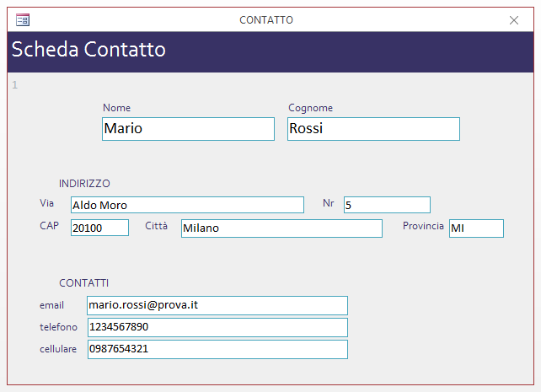Click the email label
541x392 pixels.
click(x=51, y=305)
